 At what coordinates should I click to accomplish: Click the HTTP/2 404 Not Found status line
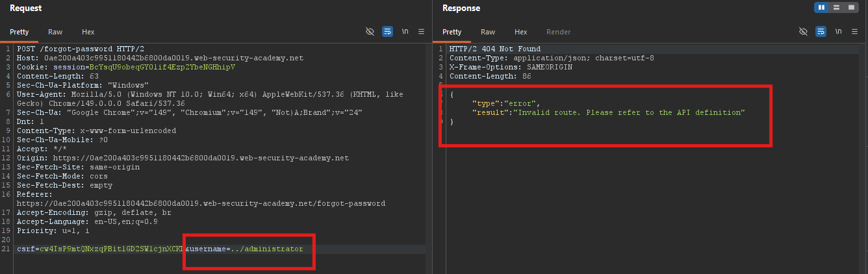[495, 49]
